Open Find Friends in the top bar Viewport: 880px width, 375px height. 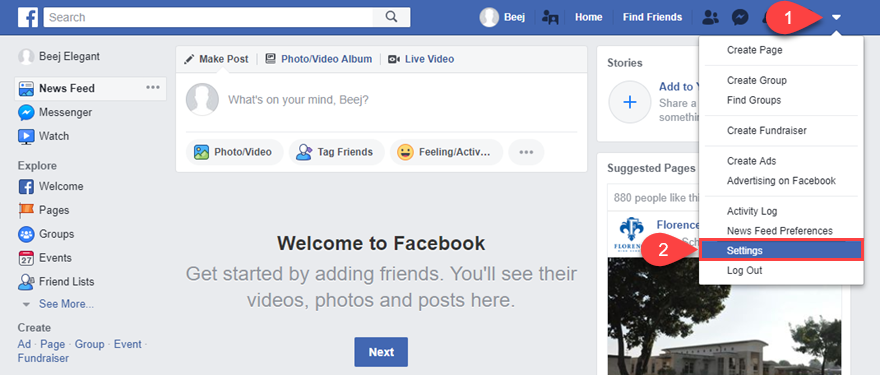(x=652, y=17)
